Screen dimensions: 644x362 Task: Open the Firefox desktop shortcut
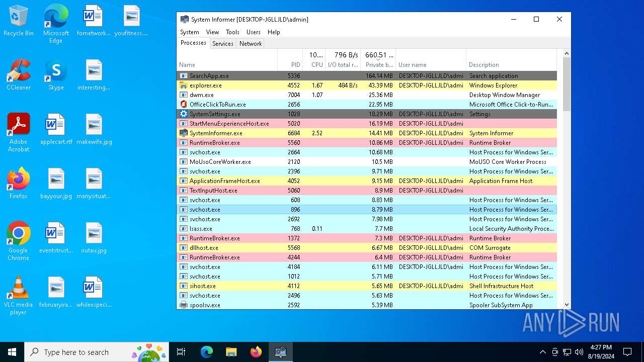coord(19,184)
